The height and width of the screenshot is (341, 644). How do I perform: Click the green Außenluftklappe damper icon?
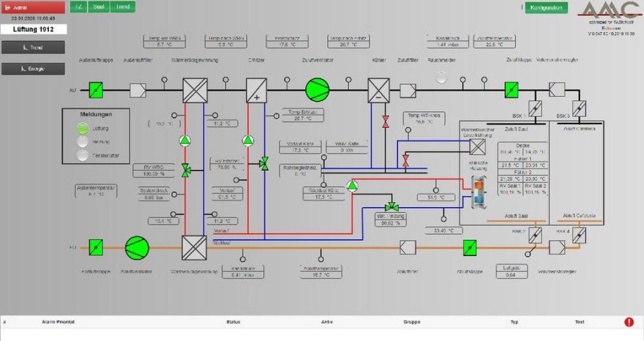click(96, 90)
